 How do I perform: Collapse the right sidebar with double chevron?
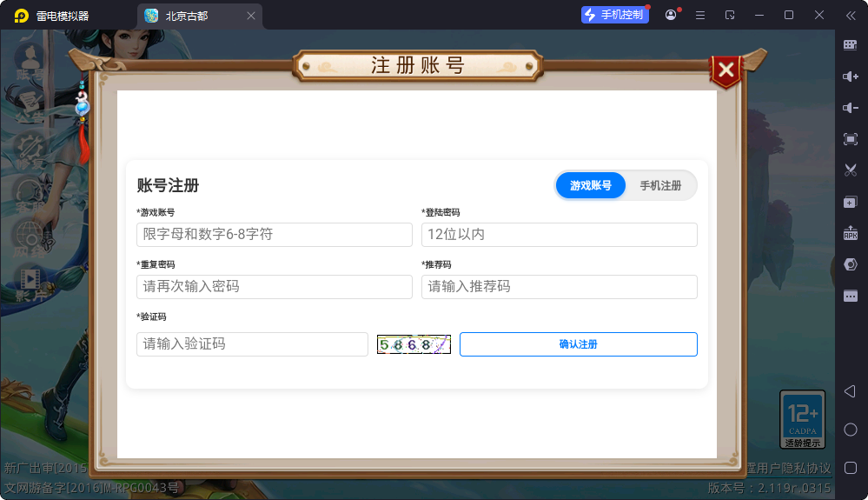[851, 15]
